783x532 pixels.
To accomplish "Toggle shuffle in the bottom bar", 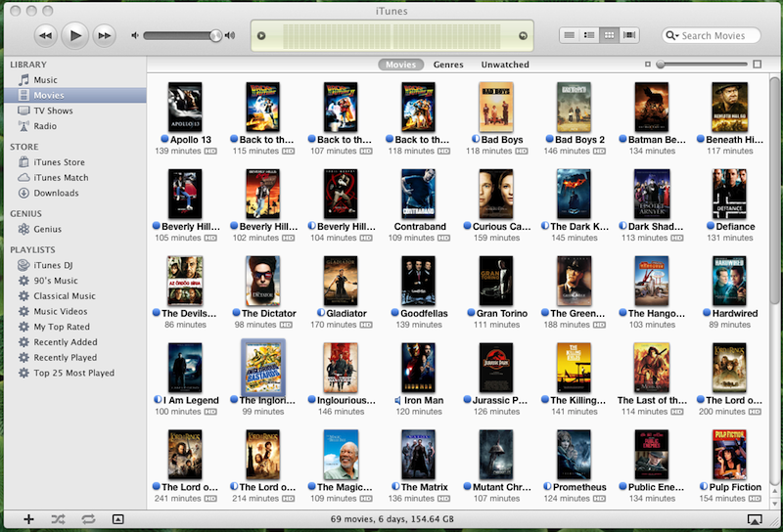I will [58, 519].
